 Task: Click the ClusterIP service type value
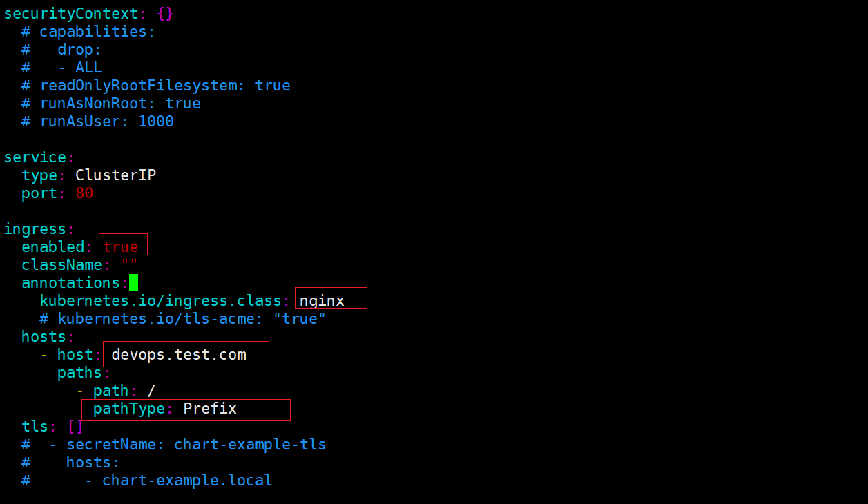(116, 175)
